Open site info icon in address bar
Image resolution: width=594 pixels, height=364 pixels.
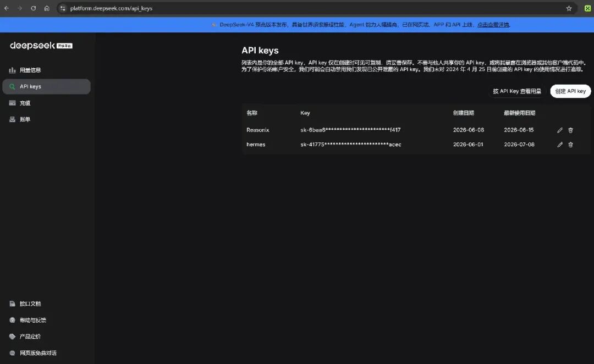pyautogui.click(x=63, y=8)
